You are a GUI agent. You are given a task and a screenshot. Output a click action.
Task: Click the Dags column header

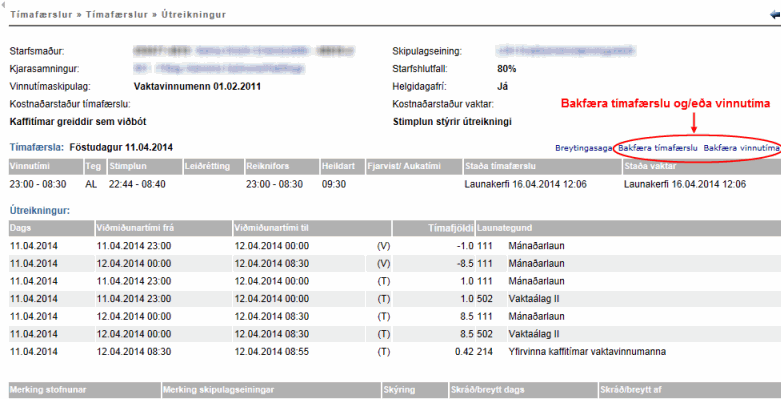pos(52,228)
